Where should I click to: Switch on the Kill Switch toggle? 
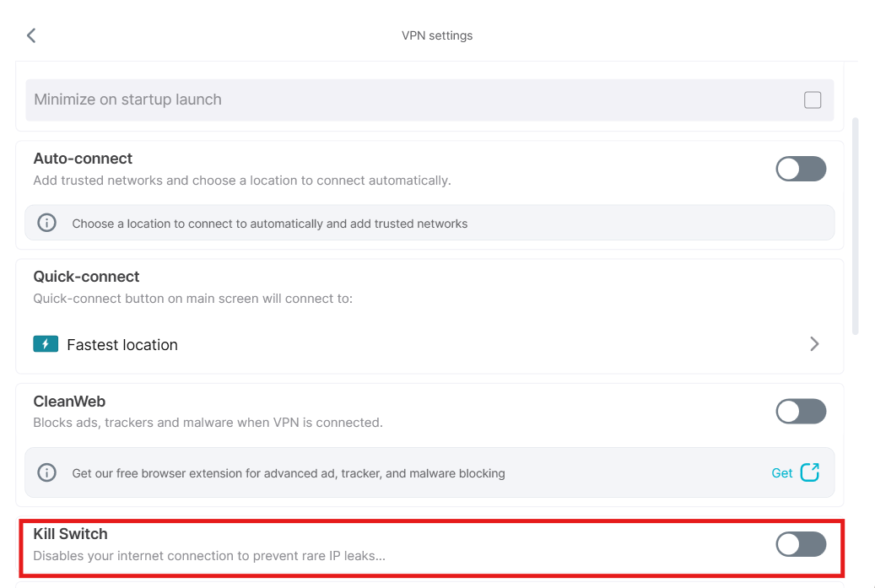(800, 544)
